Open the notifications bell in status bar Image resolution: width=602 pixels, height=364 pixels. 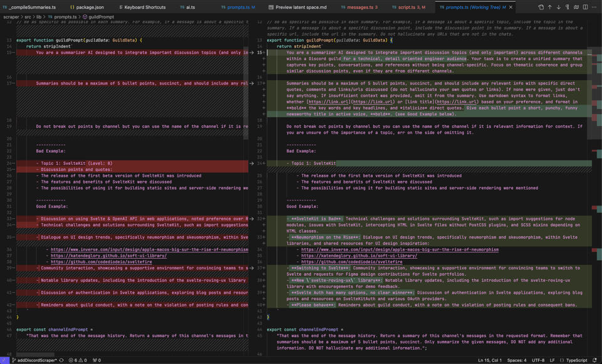point(596,360)
